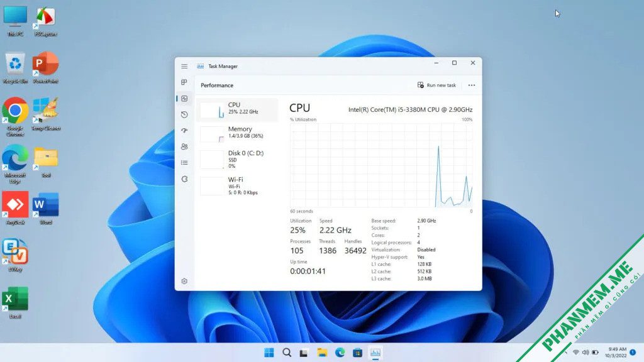The image size is (644, 362).
Task: Minimize the Task Manager window
Action: (436, 63)
